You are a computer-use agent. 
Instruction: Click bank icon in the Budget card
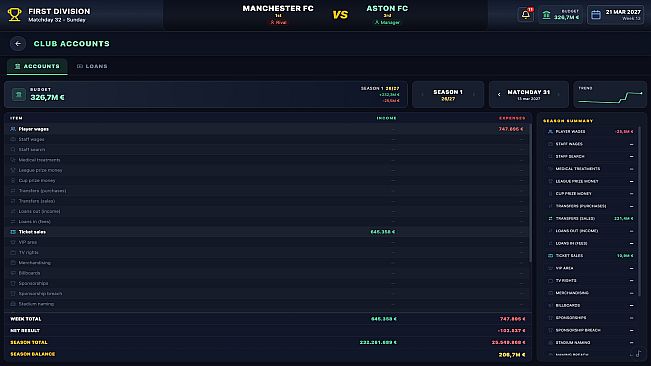(19, 94)
